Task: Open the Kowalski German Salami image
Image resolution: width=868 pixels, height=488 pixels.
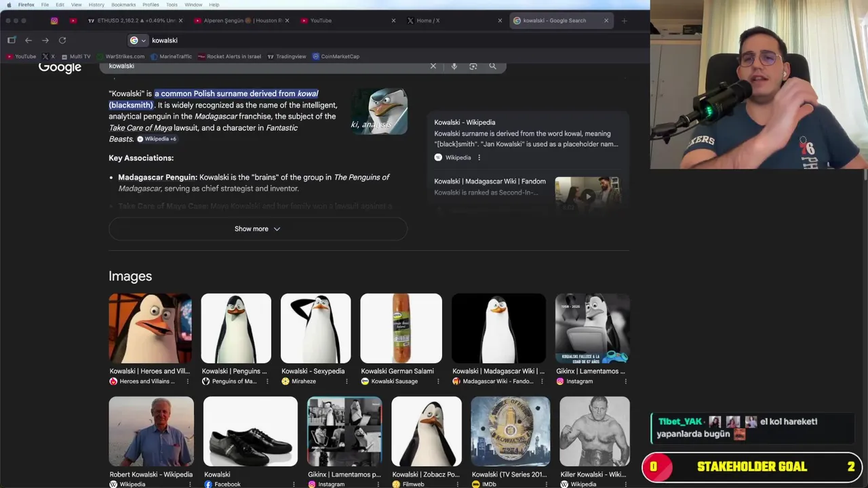Action: coord(401,329)
